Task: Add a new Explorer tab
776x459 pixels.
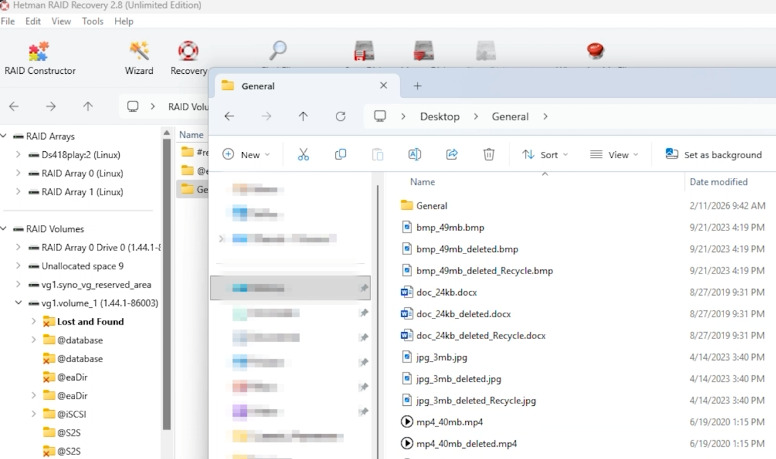Action: click(x=417, y=86)
